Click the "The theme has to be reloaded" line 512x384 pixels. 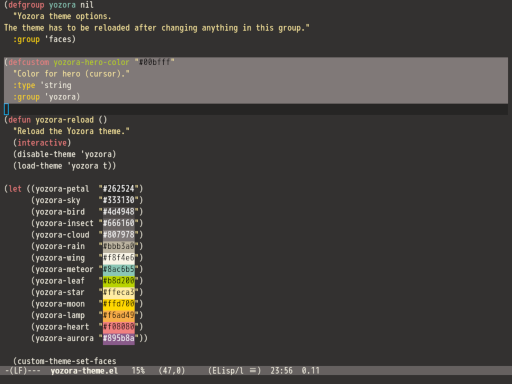pyautogui.click(x=157, y=28)
